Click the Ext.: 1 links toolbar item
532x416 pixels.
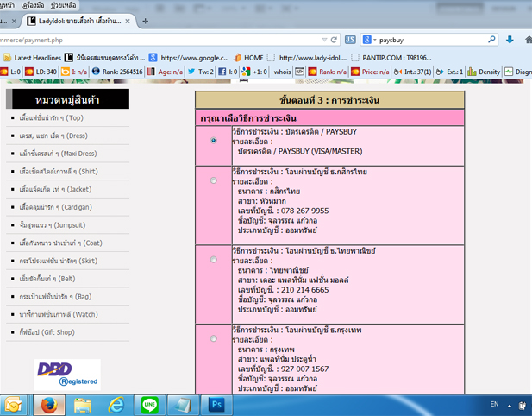[449, 72]
